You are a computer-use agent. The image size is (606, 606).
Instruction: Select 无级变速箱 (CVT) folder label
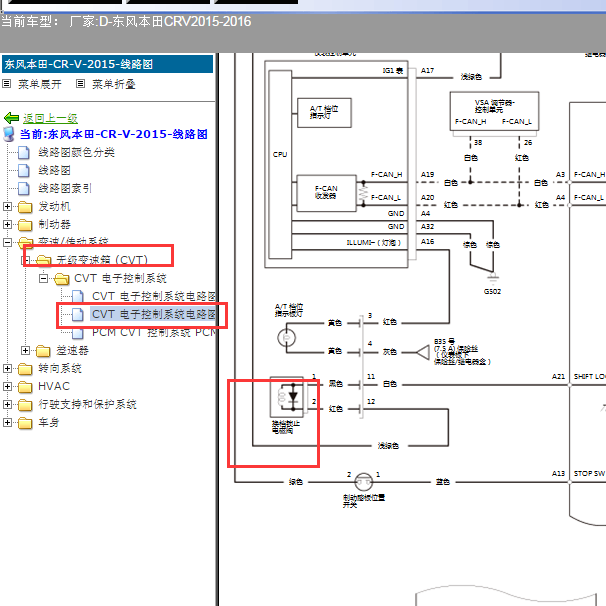tap(102, 260)
